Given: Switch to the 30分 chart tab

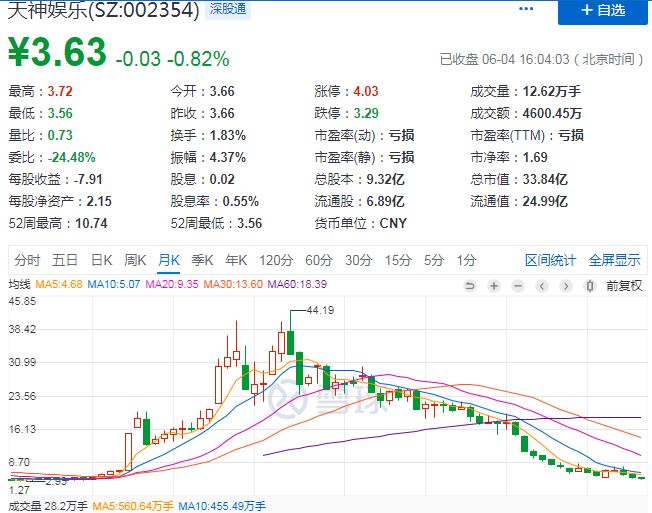Looking at the screenshot, I should 358,260.
